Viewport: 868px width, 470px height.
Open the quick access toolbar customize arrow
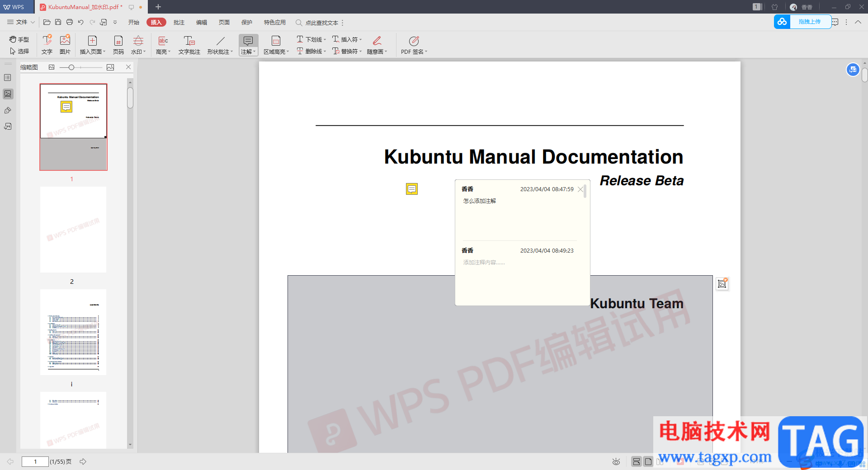pyautogui.click(x=115, y=22)
